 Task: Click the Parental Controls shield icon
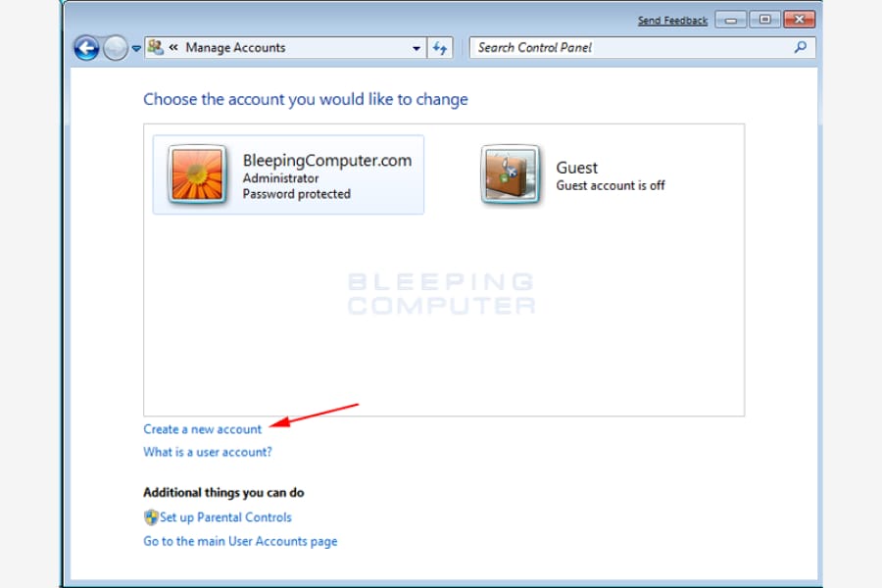pos(151,517)
